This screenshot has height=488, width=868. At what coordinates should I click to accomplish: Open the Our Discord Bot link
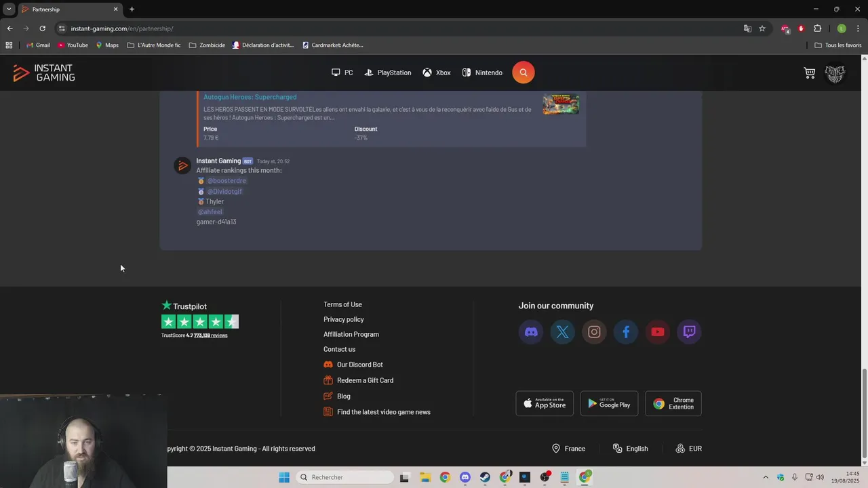click(353, 365)
